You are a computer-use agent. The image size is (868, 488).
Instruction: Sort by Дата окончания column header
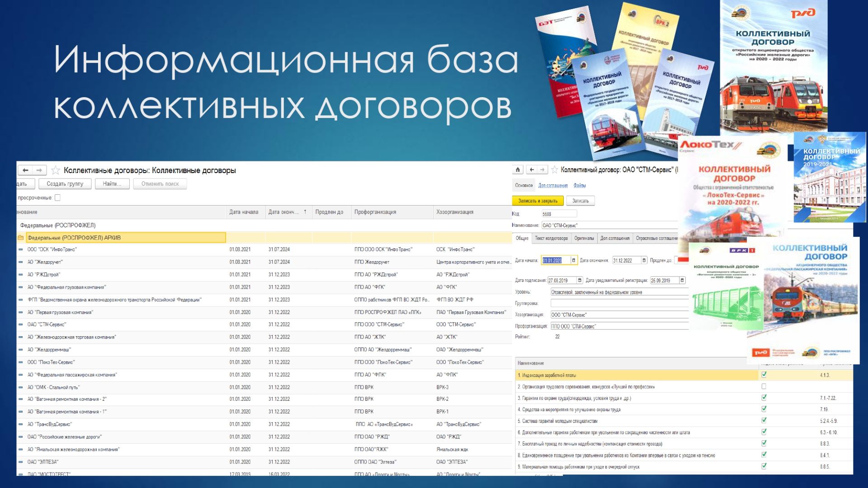(x=284, y=212)
